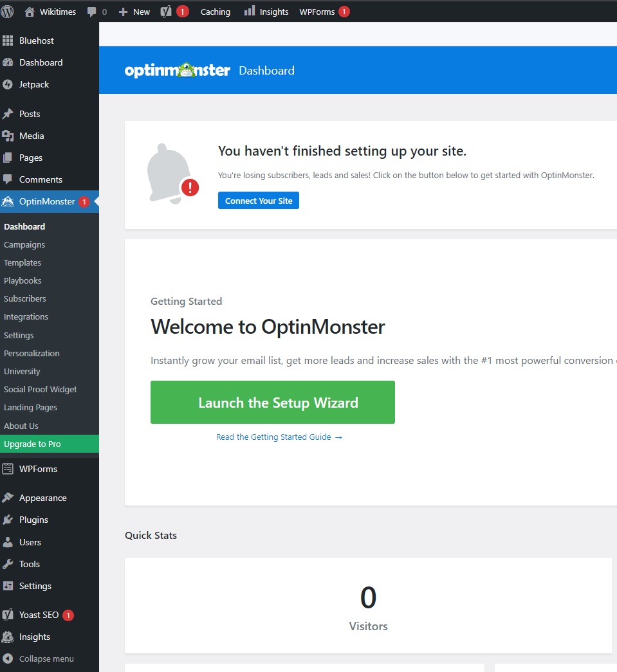Open the Subscribers submenu item
This screenshot has width=617, height=672.
pyautogui.click(x=25, y=299)
